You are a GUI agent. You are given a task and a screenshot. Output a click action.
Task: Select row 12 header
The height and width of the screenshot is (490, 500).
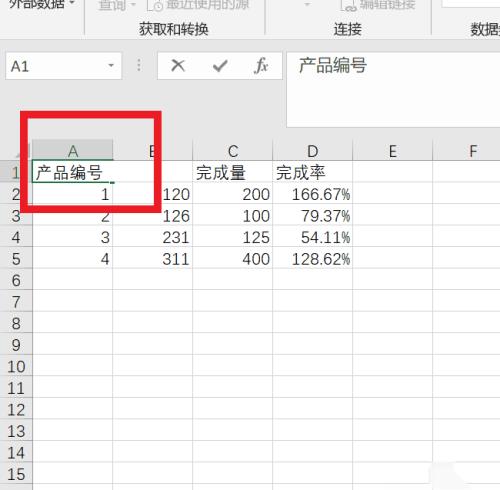(x=16, y=410)
